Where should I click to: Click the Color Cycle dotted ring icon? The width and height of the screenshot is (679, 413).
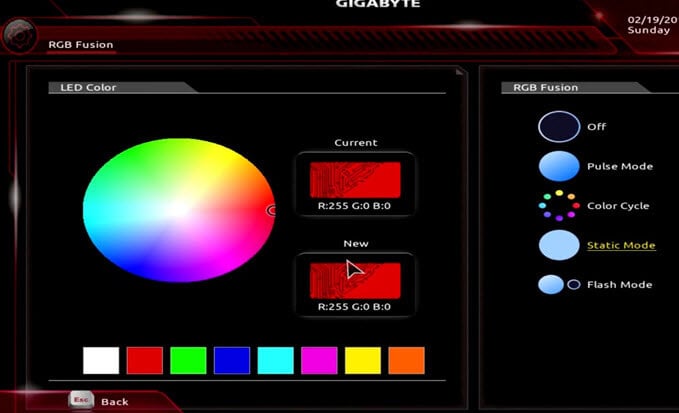(x=559, y=205)
